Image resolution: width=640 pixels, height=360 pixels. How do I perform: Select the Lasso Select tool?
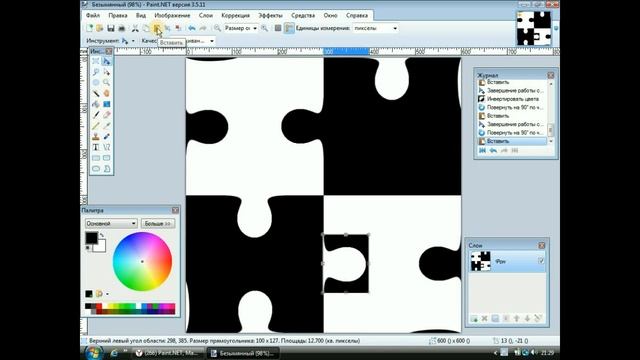(96, 72)
